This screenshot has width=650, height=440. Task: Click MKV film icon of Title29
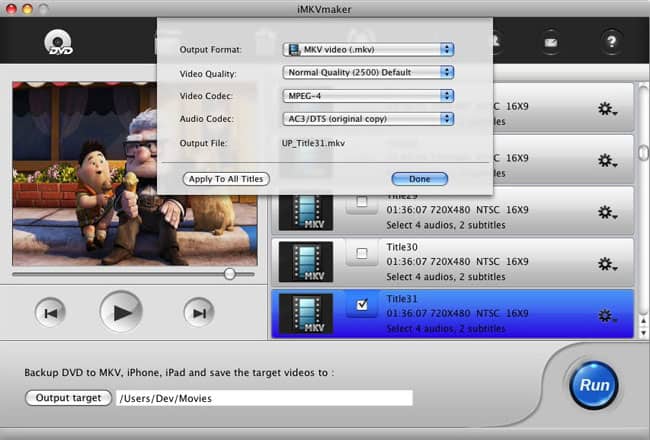[306, 212]
